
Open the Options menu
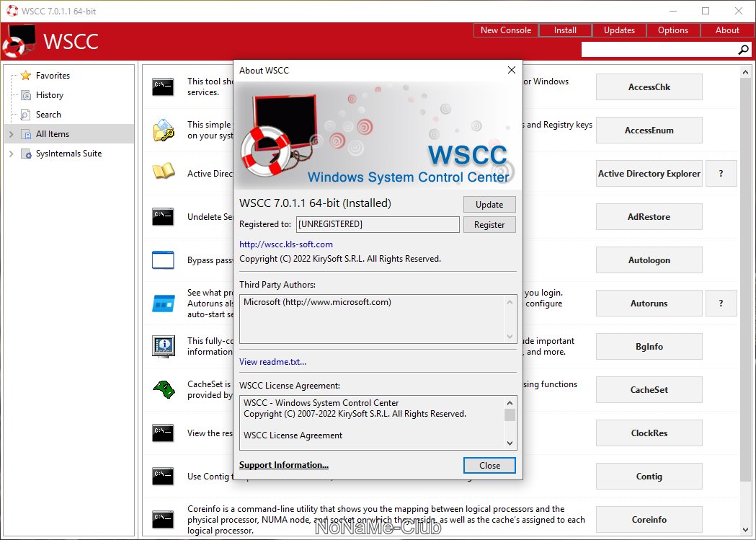[x=672, y=30]
